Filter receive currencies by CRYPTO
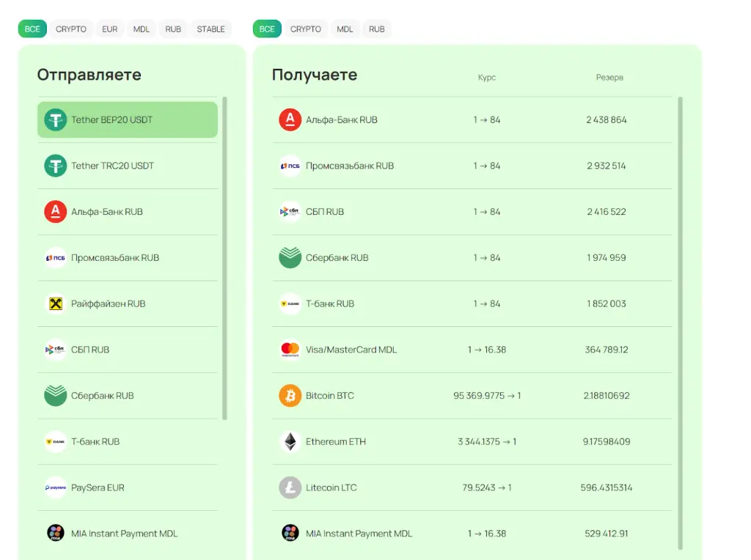The height and width of the screenshot is (560, 751). [x=306, y=29]
